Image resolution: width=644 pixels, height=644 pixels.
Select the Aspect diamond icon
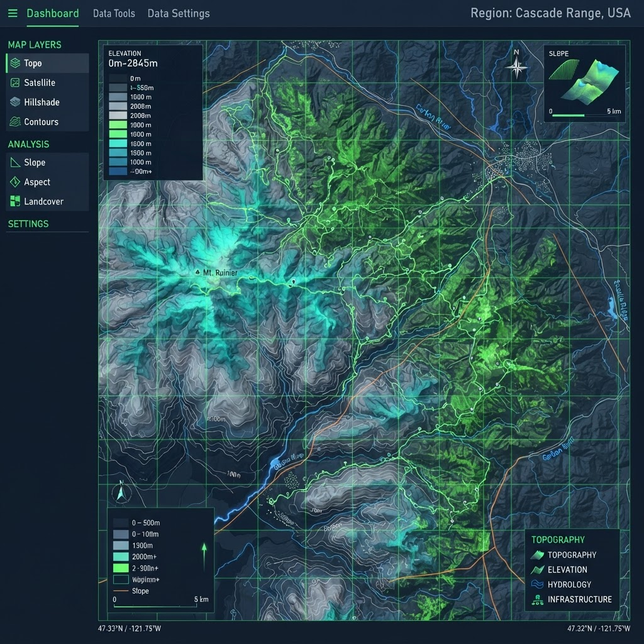point(15,182)
